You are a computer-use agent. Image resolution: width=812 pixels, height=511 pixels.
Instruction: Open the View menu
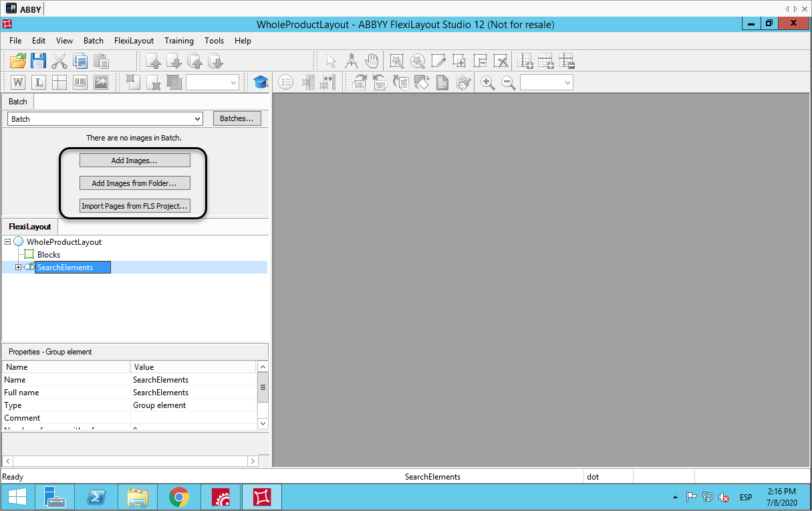[65, 41]
